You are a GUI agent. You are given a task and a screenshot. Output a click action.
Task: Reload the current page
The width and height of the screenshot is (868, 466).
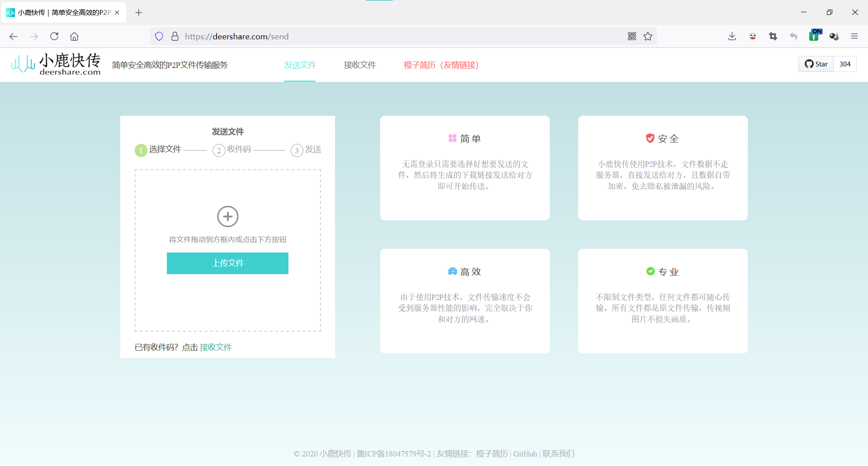(x=54, y=36)
